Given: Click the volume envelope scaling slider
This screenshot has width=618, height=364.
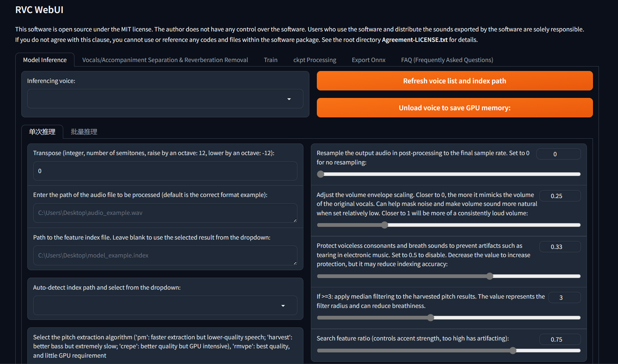Looking at the screenshot, I should click(x=449, y=225).
